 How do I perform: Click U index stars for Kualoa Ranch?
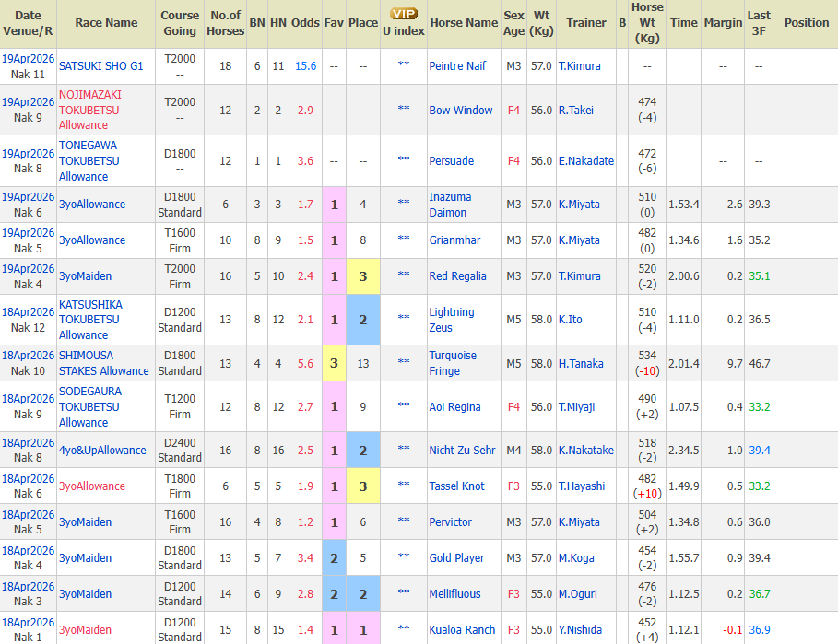click(404, 628)
